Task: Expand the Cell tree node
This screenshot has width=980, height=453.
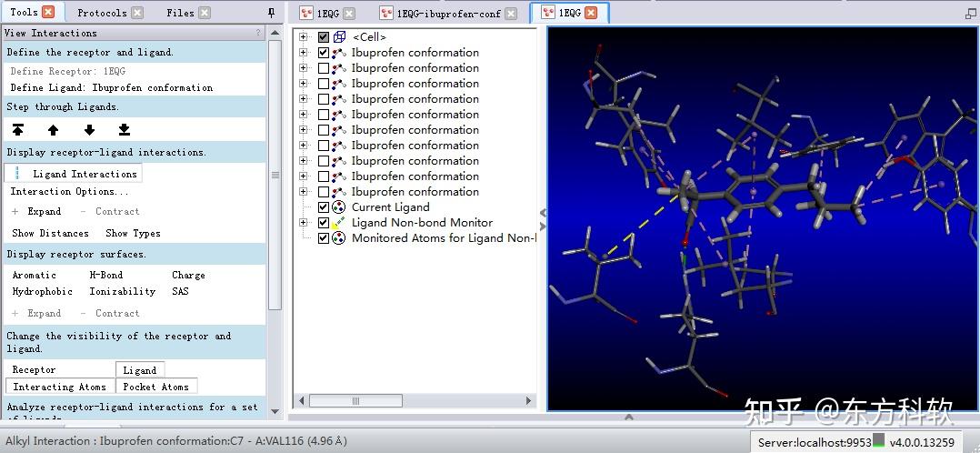Action: tap(303, 37)
